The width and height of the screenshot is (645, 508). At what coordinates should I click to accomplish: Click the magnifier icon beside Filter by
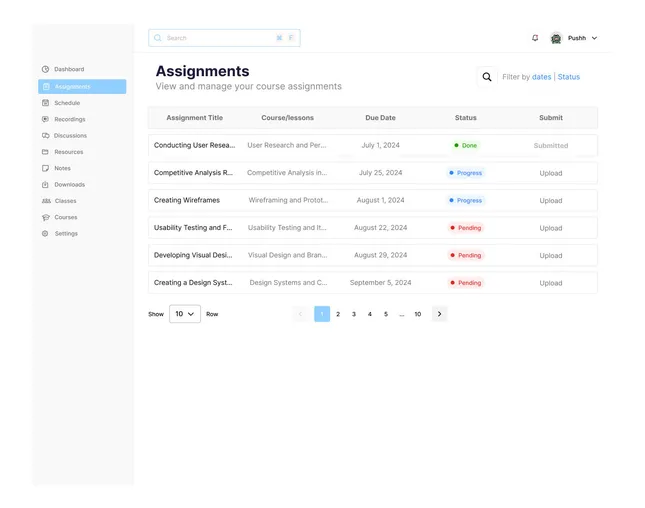487,77
